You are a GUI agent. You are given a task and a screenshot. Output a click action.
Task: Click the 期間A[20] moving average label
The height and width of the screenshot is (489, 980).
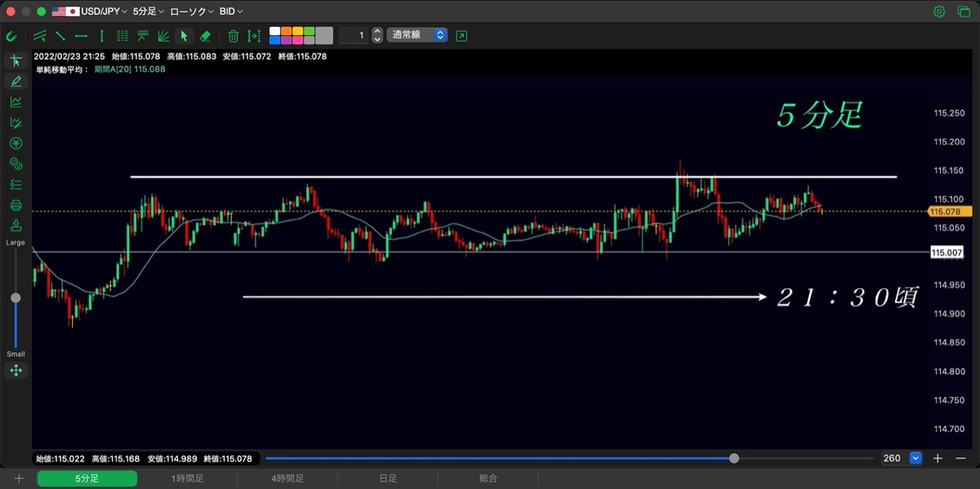(x=113, y=69)
